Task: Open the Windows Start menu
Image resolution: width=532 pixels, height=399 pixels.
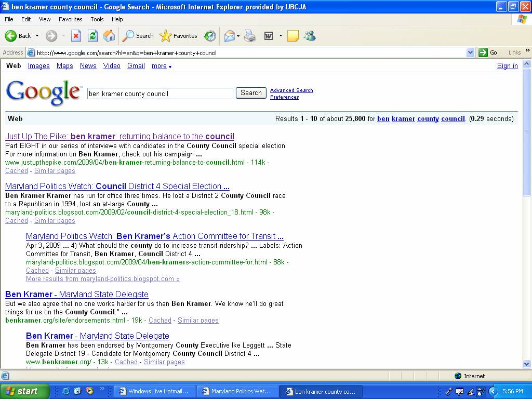Action: coord(24,392)
